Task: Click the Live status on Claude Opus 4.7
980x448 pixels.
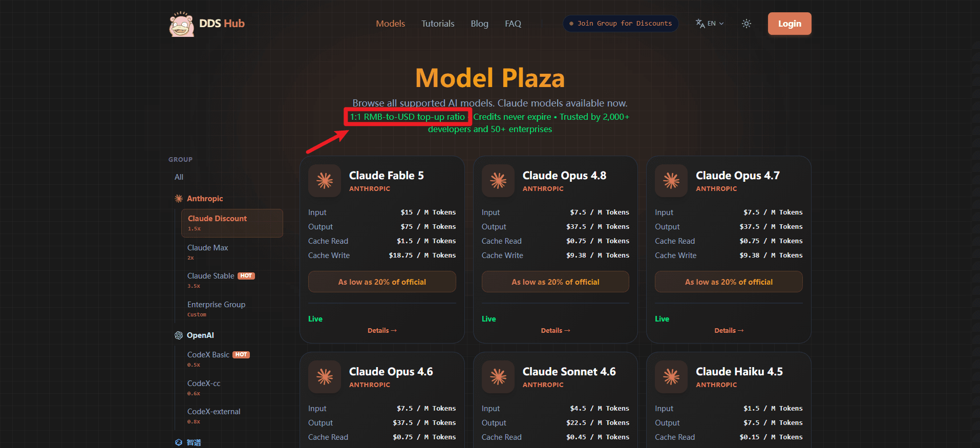Action: [662, 319]
